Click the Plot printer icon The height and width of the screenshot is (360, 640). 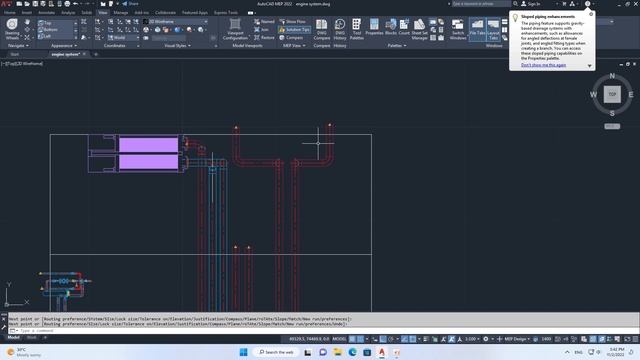67,4
